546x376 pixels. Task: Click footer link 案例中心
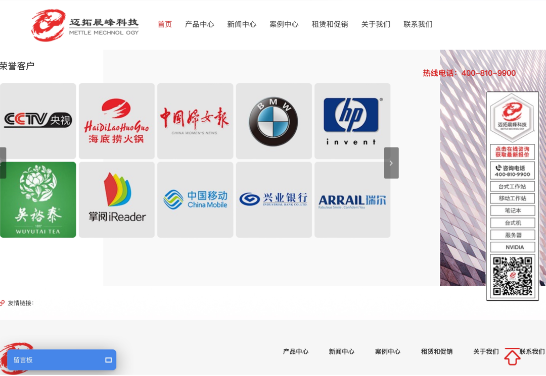click(x=388, y=352)
